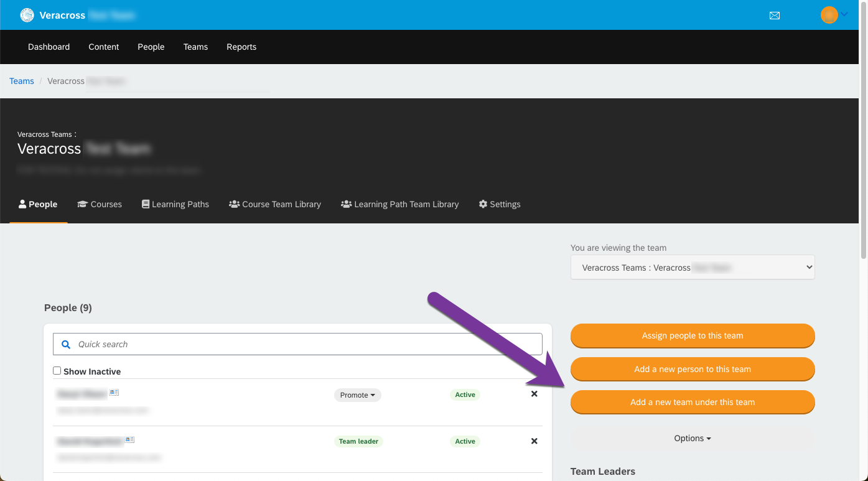Enable the Show Inactive checkbox
The image size is (868, 481).
click(57, 371)
